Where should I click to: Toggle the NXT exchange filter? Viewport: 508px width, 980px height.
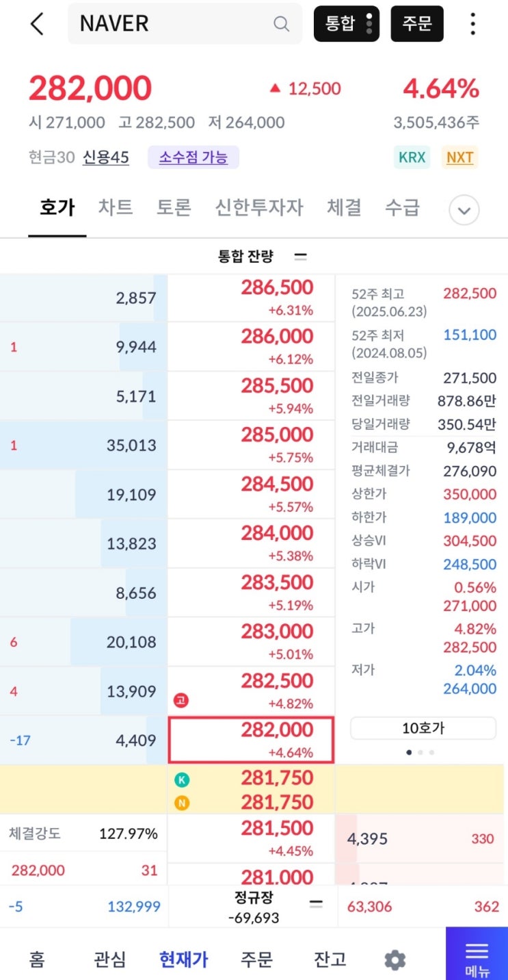pyautogui.click(x=459, y=157)
